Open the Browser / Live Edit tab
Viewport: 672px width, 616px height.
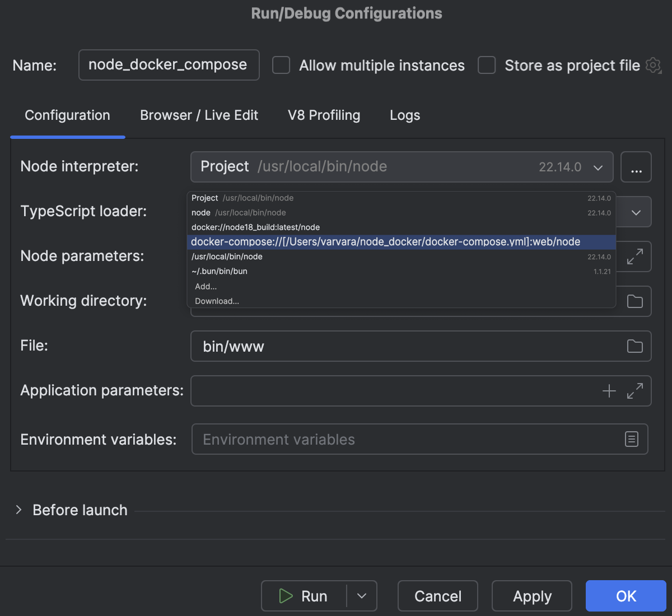pyautogui.click(x=199, y=115)
